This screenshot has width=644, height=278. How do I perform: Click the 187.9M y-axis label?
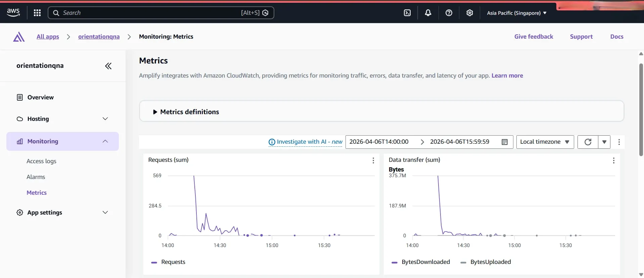pos(397,206)
